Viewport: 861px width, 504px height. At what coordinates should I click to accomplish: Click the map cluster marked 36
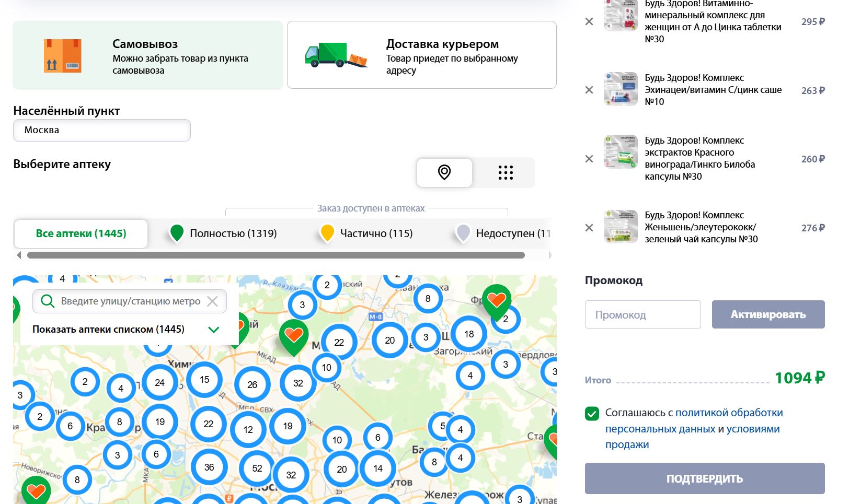click(209, 467)
